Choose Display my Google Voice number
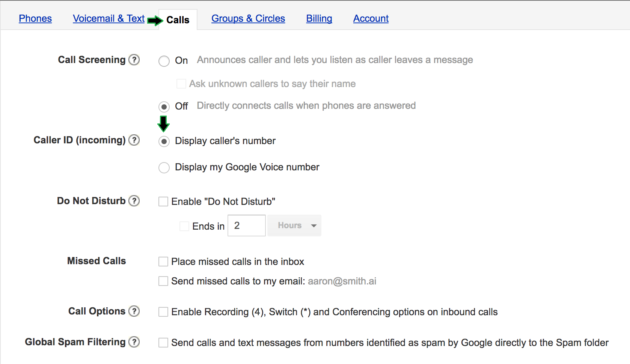Viewport: 630px width, 364px height. click(164, 168)
